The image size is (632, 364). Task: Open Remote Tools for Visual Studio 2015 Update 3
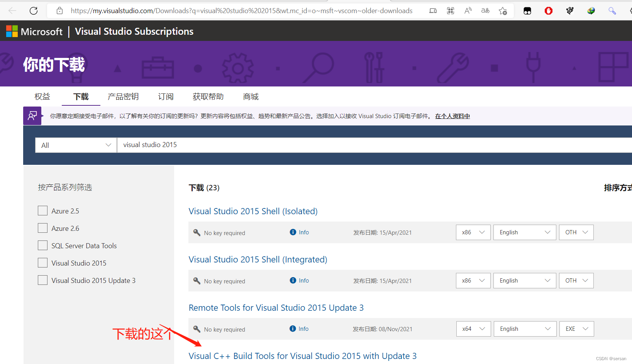276,308
